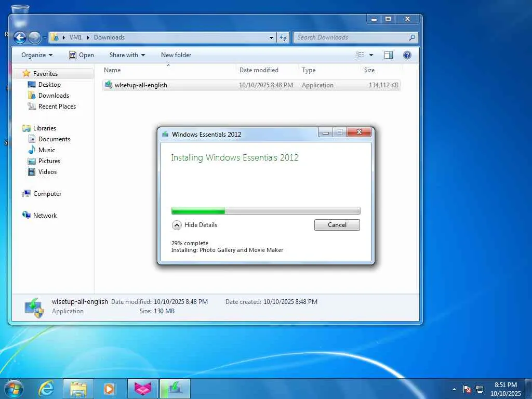This screenshot has width=532, height=399.
Task: Click the Back arrow in Explorer
Action: [x=20, y=37]
